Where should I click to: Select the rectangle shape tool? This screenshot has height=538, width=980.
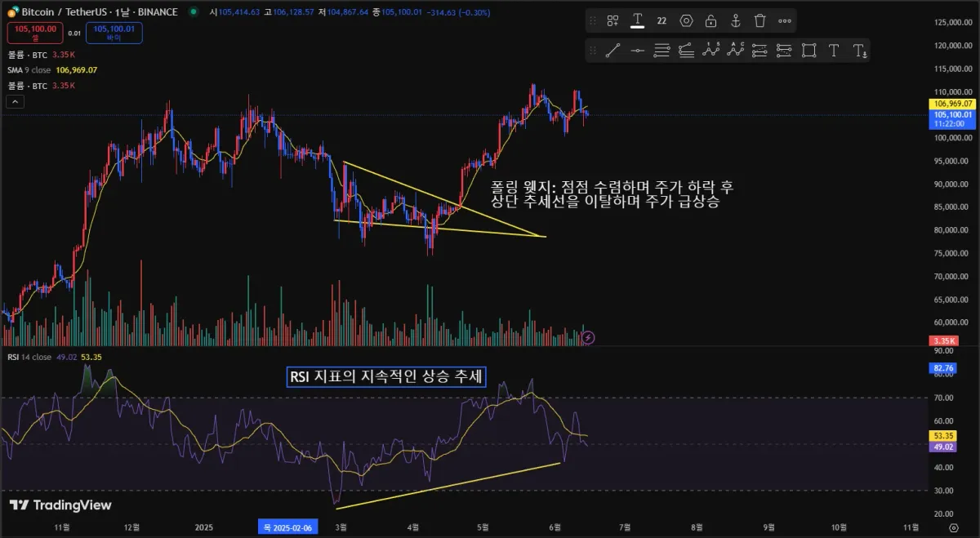808,51
